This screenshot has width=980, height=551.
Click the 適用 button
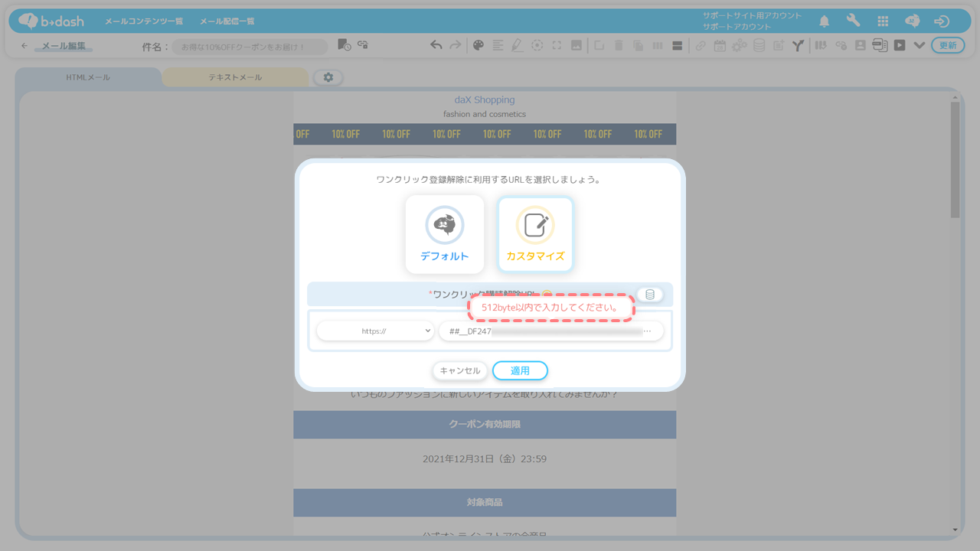[x=520, y=370]
